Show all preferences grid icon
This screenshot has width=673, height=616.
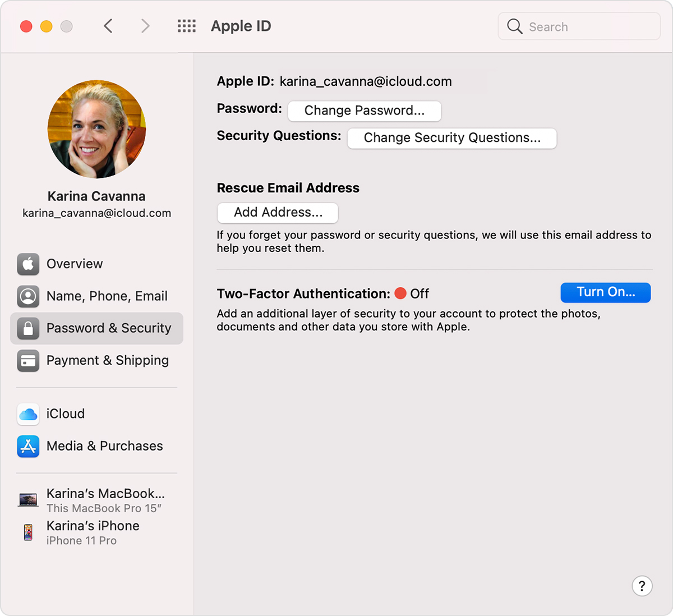[187, 26]
